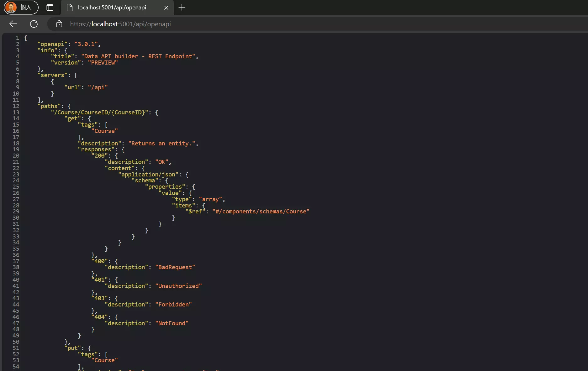Click the "put" operation key
The image size is (588, 371).
[x=72, y=348]
